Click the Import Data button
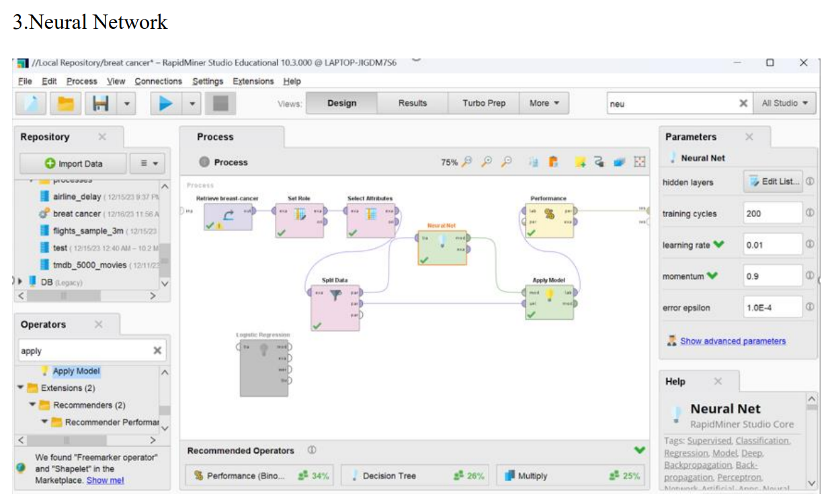Screen dimensions: 832x504 [73, 163]
